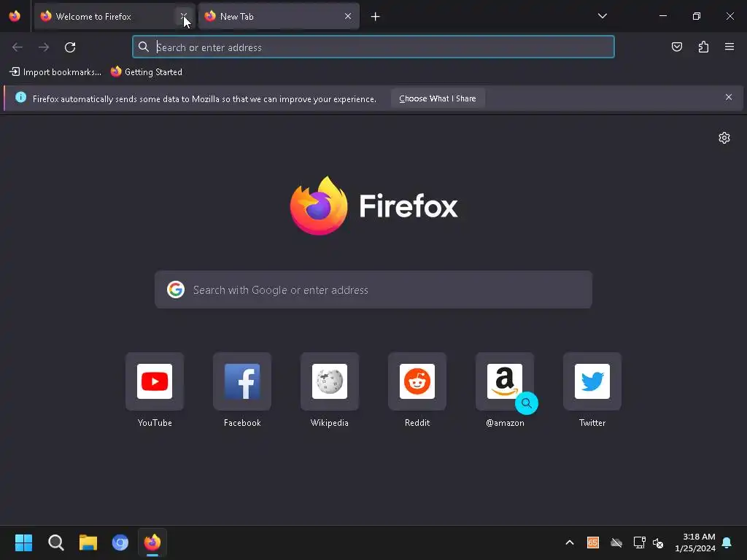Switch to the New Tab tab
This screenshot has height=560, width=747.
point(278,16)
